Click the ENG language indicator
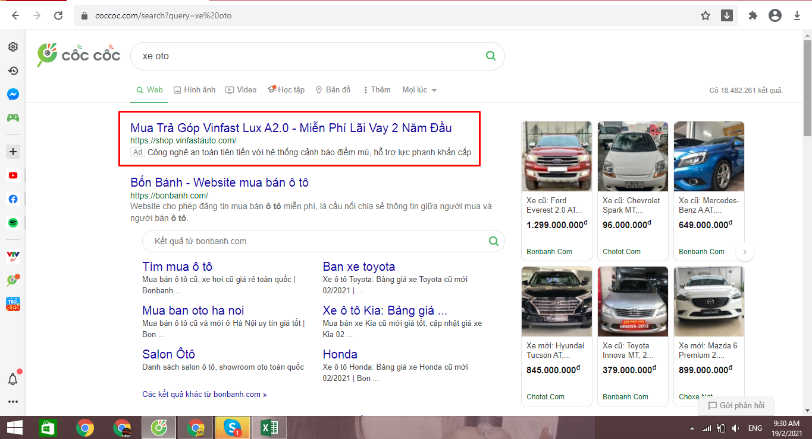The height and width of the screenshot is (439, 812). click(755, 428)
